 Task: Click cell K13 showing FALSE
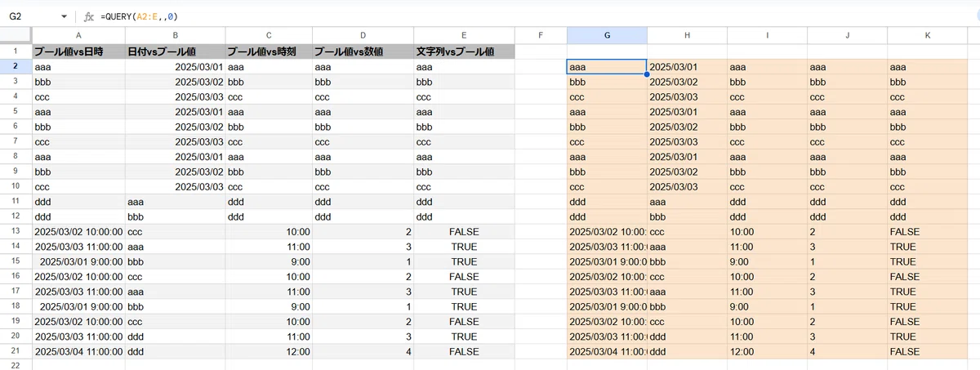[927, 231]
